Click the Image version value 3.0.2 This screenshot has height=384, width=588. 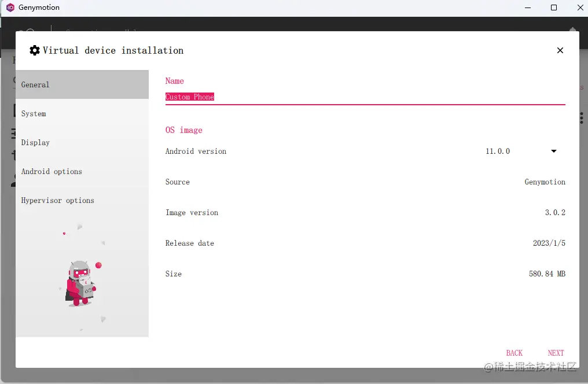(x=555, y=212)
